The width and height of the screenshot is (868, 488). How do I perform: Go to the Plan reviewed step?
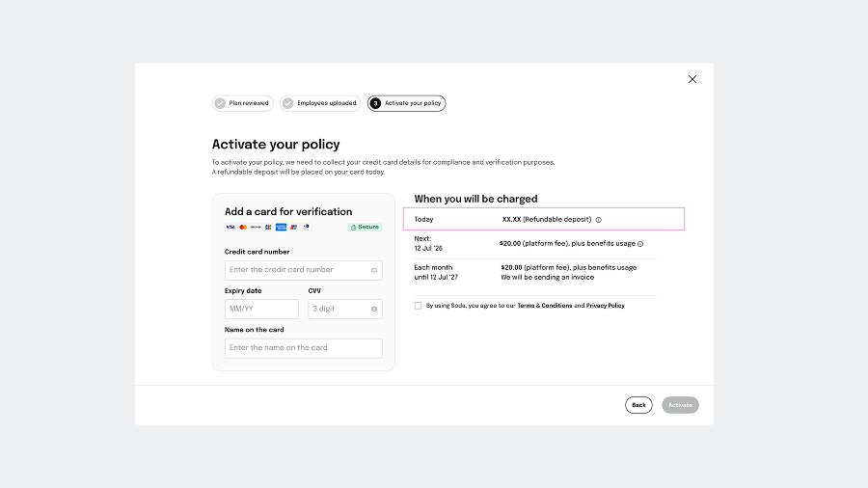click(x=243, y=103)
